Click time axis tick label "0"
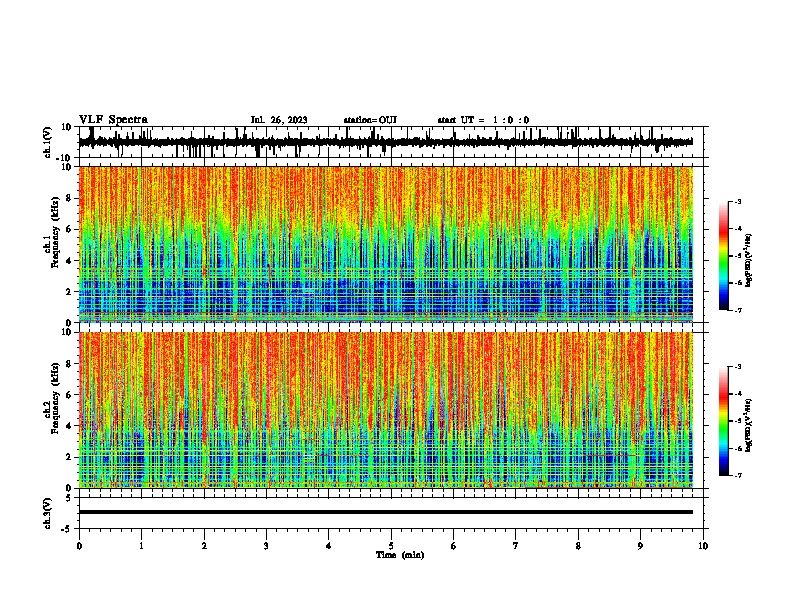Image resolution: width=792 pixels, height=612 pixels. coord(79,546)
